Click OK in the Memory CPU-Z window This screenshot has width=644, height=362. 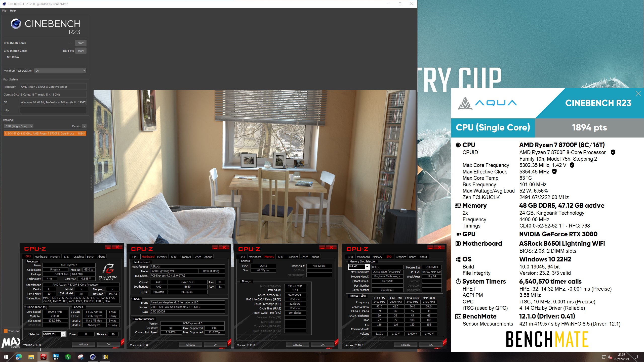coord(323,345)
